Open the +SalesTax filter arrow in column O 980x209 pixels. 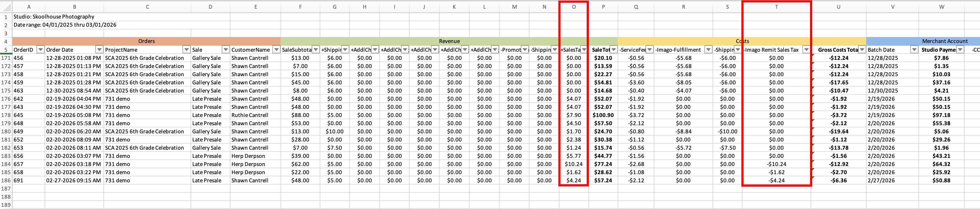(x=584, y=50)
